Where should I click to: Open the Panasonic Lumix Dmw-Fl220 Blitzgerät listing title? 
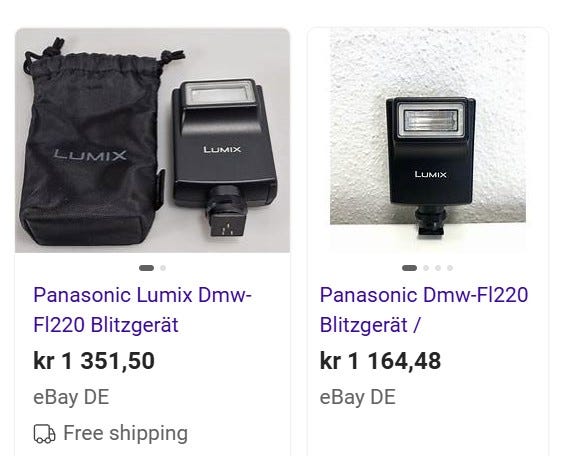[x=143, y=310]
